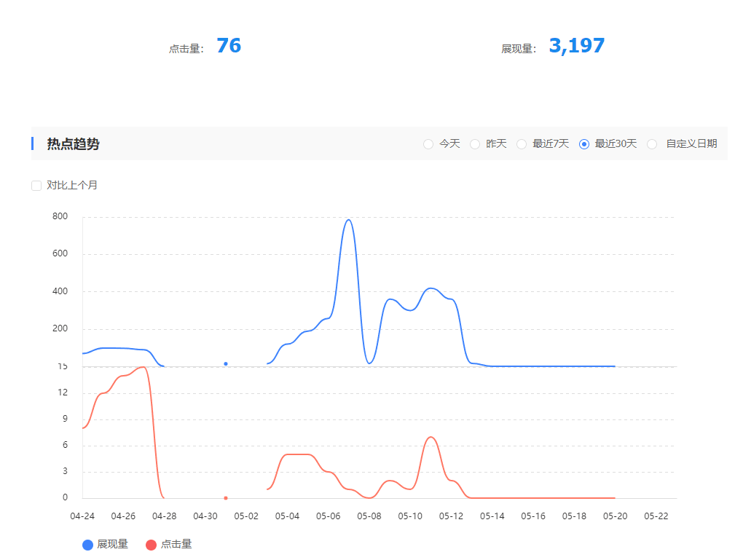This screenshot has width=735, height=560.
Task: Choose the 自定义日期 radio option
Action: pyautogui.click(x=652, y=144)
